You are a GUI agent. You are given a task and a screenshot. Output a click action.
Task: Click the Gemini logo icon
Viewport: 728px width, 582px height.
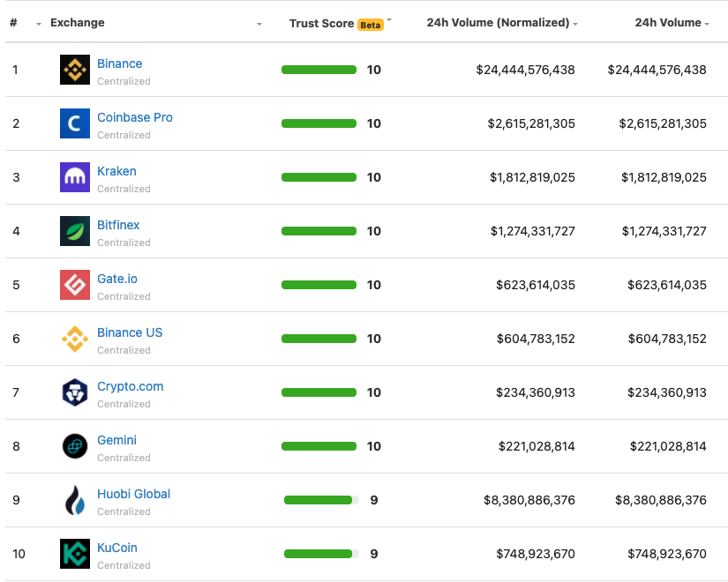75,446
